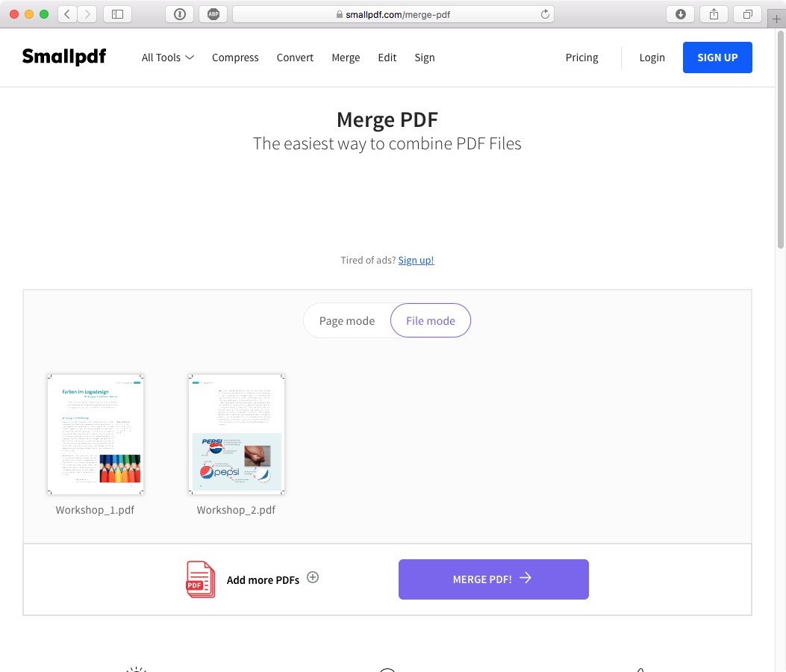Image resolution: width=786 pixels, height=672 pixels.
Task: Follow the Sign up! link above the panel
Action: pos(416,260)
